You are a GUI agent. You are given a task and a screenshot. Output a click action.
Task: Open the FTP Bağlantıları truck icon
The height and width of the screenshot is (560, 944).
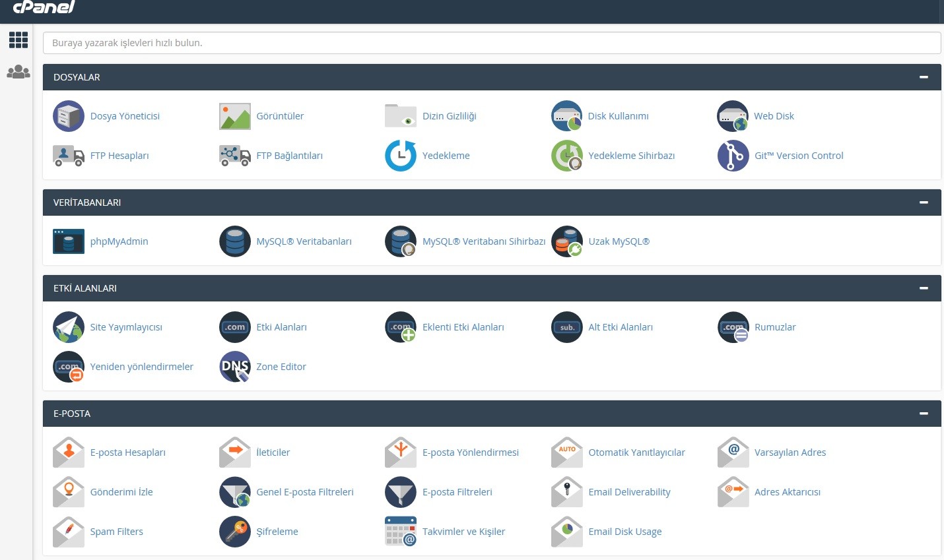235,156
